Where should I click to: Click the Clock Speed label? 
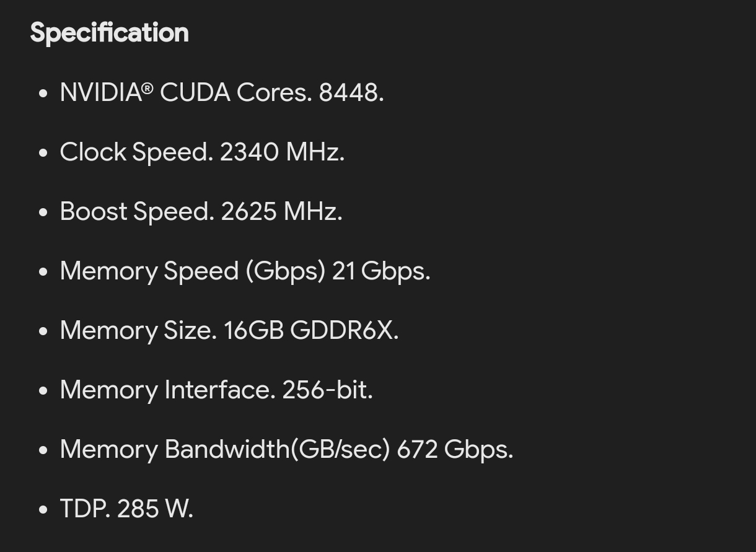pos(135,152)
